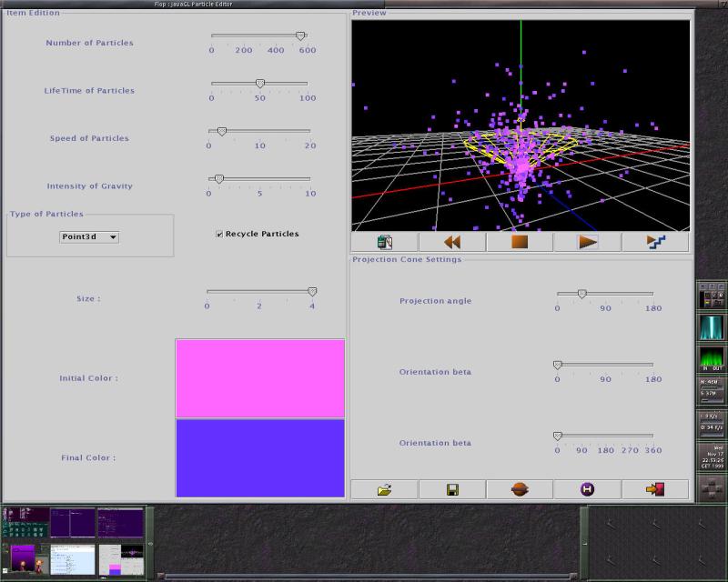Click the rewind double-arrow button
728x582 pixels.
451,242
